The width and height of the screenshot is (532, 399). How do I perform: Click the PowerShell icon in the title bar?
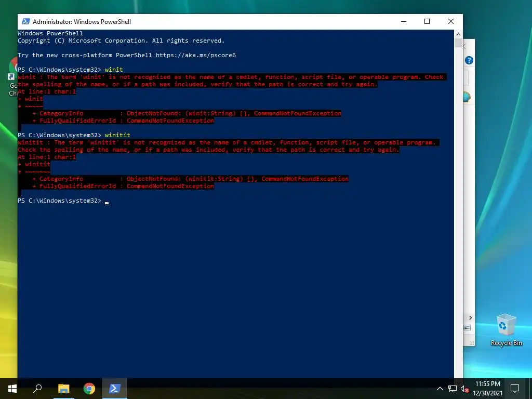click(x=25, y=21)
